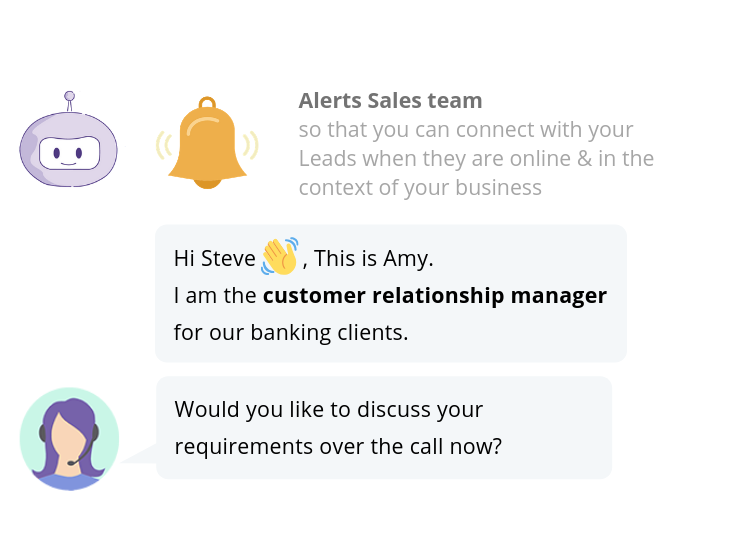
Task: Click the "Leads when they are online" line
Action: (476, 158)
